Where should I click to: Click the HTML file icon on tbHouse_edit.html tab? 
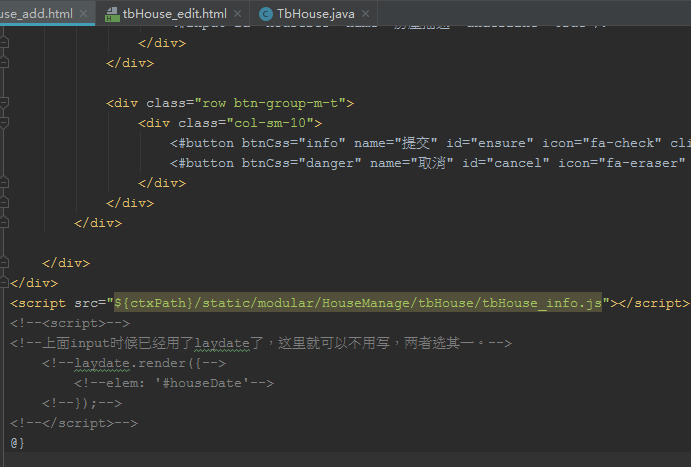click(x=112, y=15)
